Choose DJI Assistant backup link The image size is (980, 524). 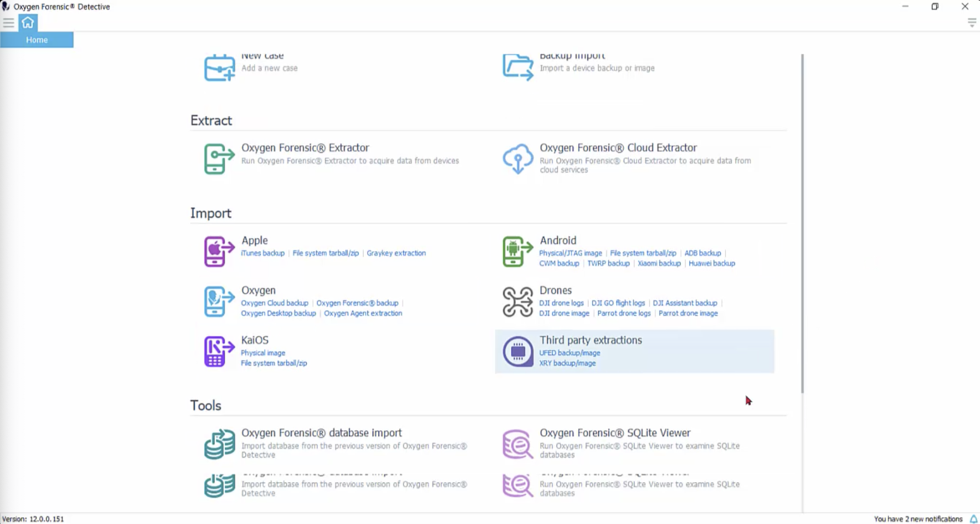685,303
